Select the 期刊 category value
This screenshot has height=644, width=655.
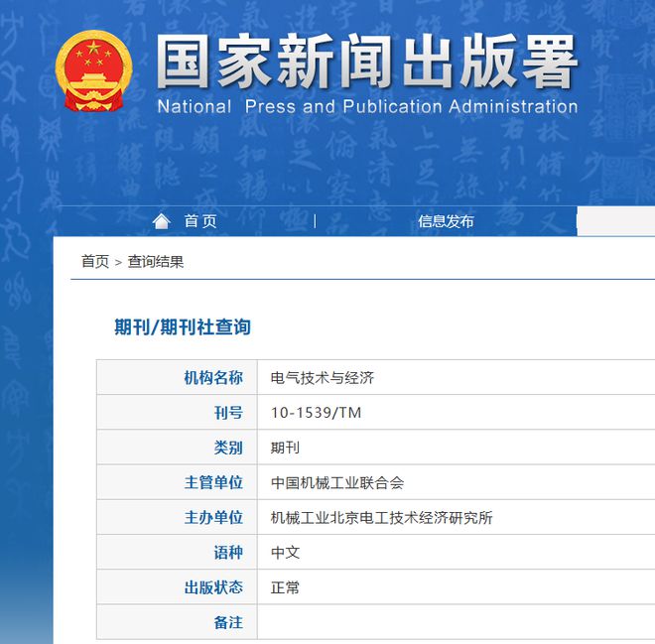pos(285,448)
